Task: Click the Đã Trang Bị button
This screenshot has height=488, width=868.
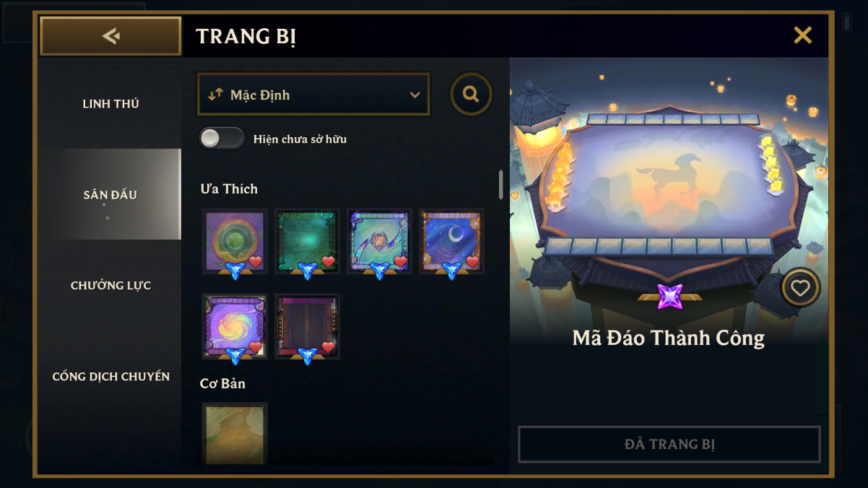Action: pyautogui.click(x=669, y=444)
